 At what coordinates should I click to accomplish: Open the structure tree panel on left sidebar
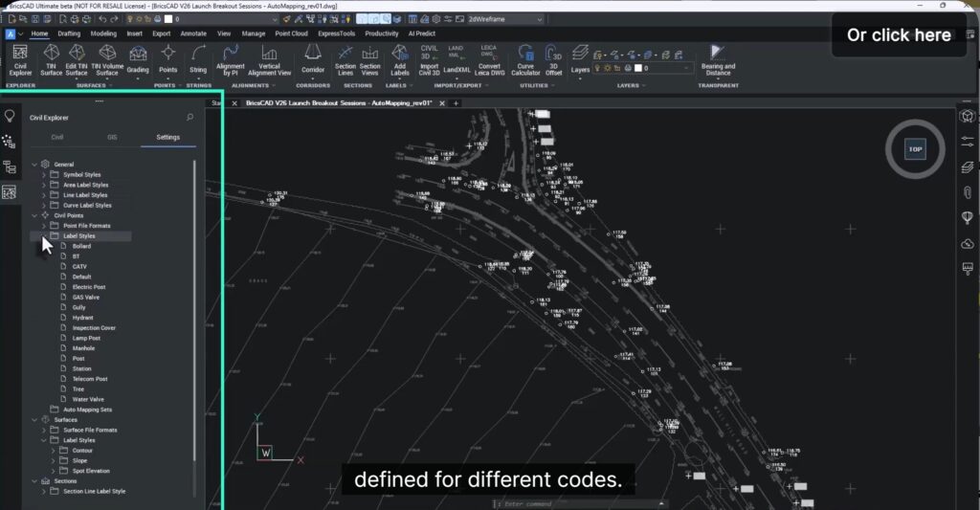tap(10, 166)
